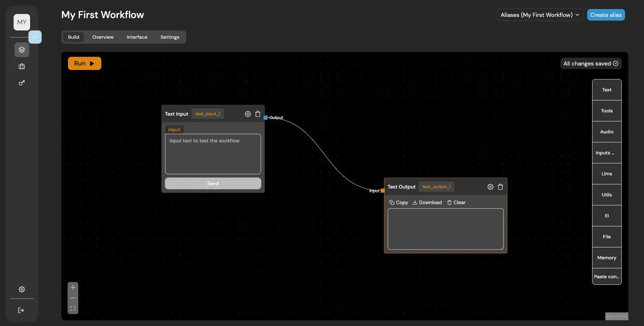
Task: Click the Send button in Text Input node
Action: point(213,184)
